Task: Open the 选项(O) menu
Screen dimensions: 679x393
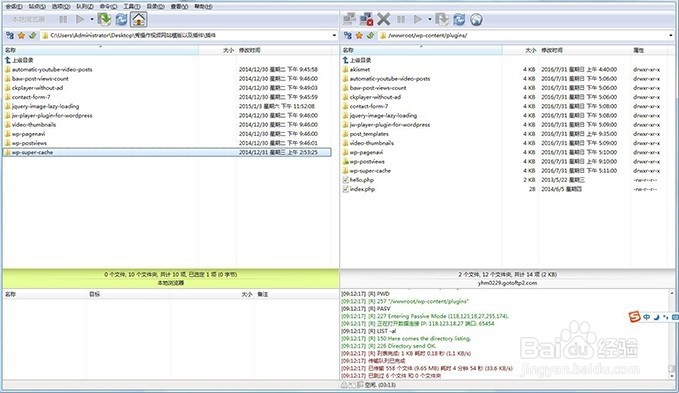Action: coord(61,6)
